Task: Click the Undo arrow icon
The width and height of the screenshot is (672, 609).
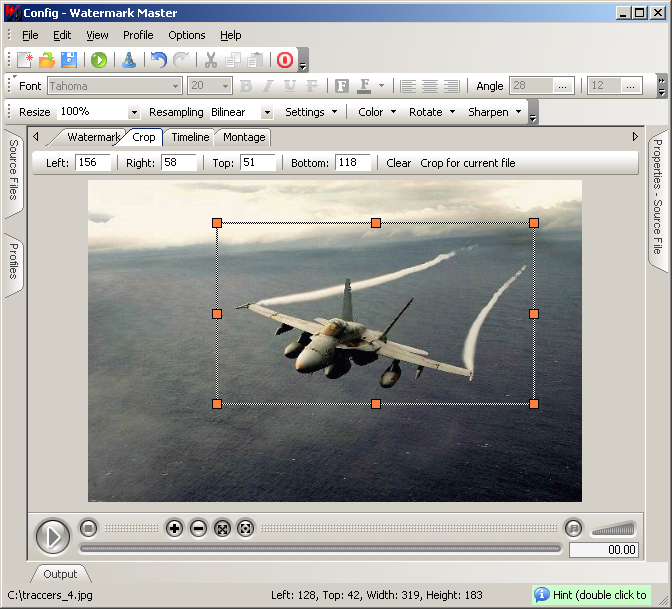Action: click(x=158, y=60)
